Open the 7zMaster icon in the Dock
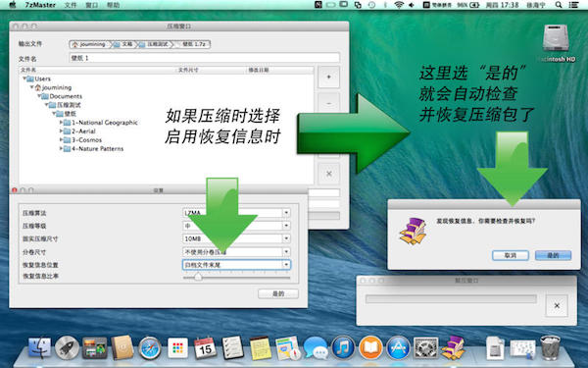 [453, 347]
